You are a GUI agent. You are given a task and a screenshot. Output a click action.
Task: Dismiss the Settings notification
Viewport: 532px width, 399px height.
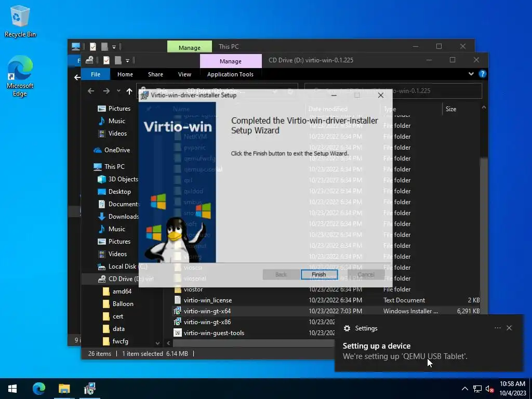(509, 328)
